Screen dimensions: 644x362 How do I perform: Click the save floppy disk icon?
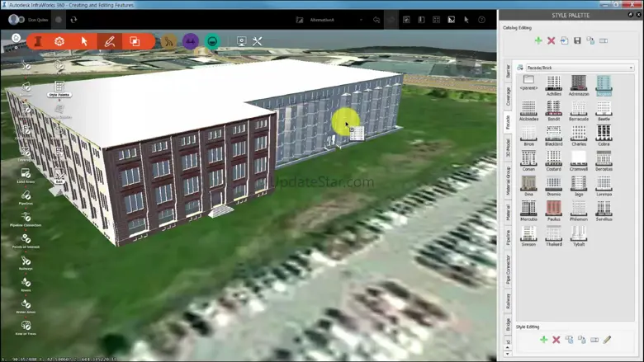click(x=577, y=40)
